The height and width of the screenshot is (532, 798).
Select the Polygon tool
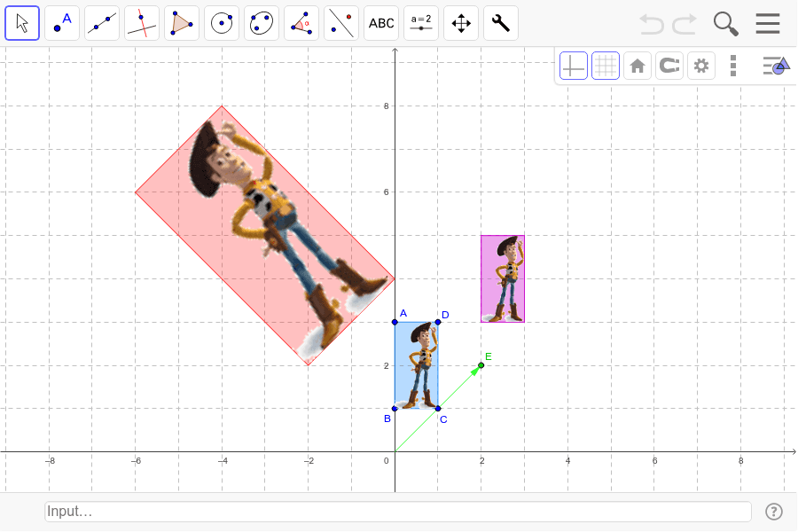tap(182, 23)
